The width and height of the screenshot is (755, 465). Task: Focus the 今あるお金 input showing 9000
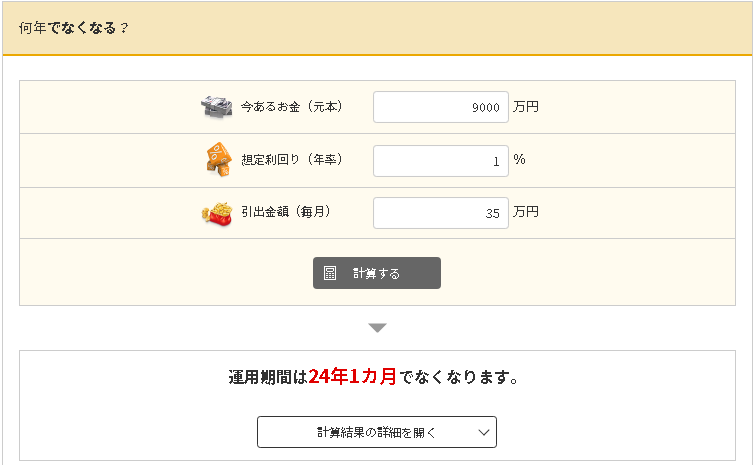pyautogui.click(x=440, y=107)
